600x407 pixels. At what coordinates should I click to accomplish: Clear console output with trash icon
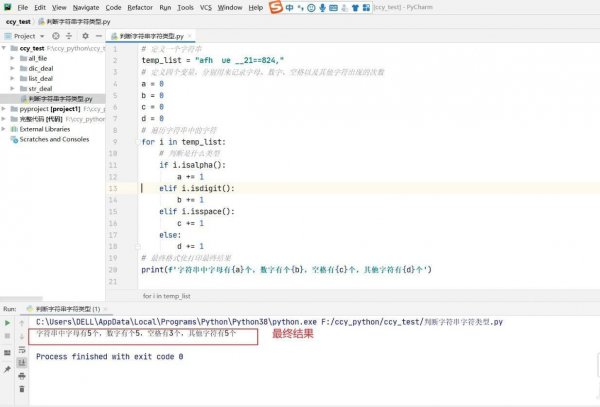pos(22,389)
